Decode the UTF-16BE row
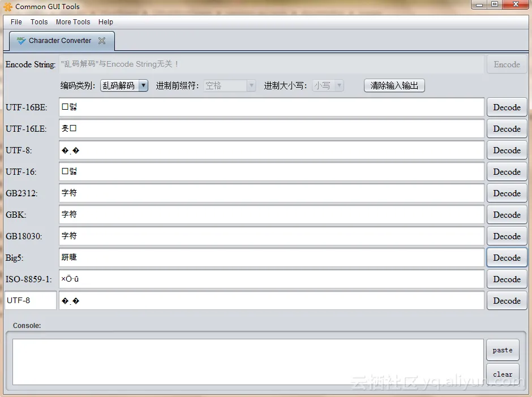The width and height of the screenshot is (532, 397). (507, 107)
